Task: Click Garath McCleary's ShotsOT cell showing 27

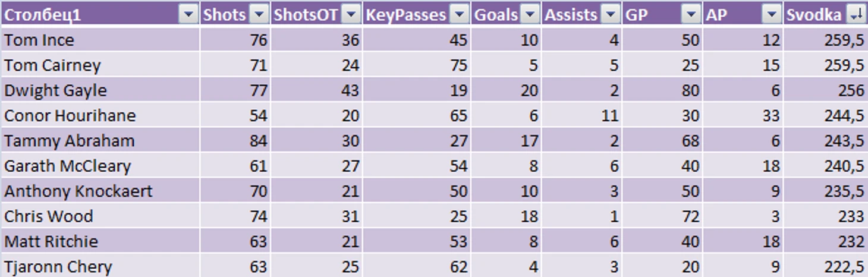Action: point(316,166)
